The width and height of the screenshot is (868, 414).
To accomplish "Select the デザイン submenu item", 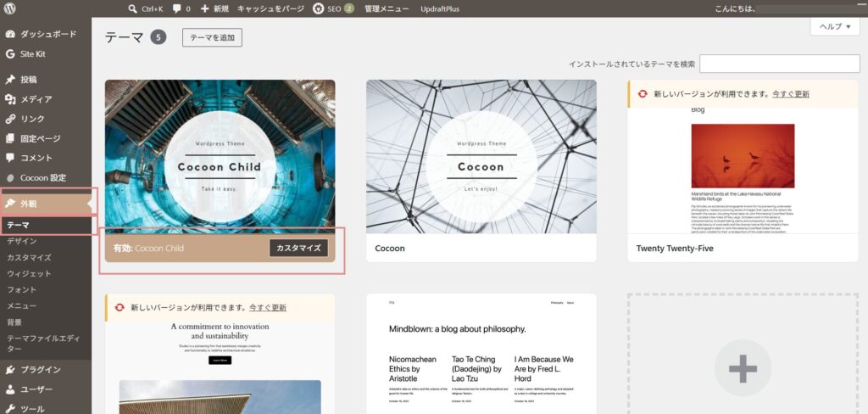I will click(22, 241).
